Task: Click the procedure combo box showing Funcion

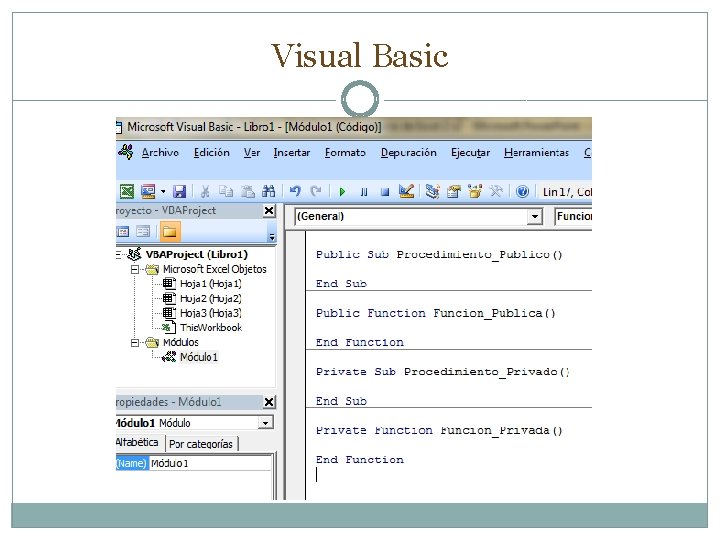Action: coord(573,216)
